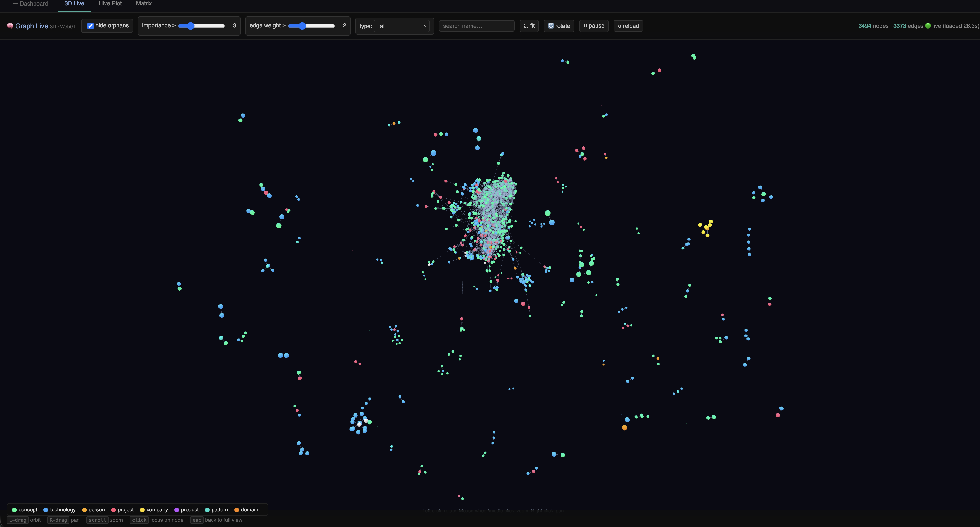Image resolution: width=980 pixels, height=527 pixels.
Task: Click the technology legend blue dot
Action: point(46,510)
